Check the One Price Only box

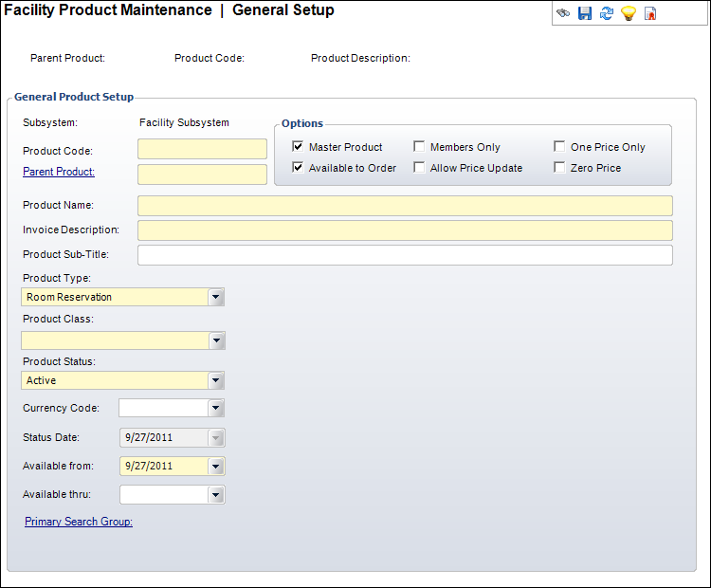point(560,147)
